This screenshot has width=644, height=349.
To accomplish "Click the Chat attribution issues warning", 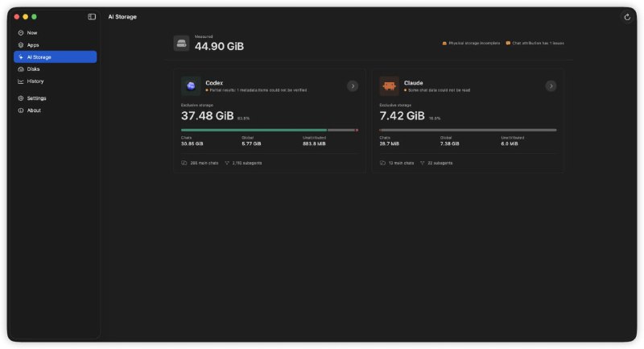I will click(x=535, y=44).
